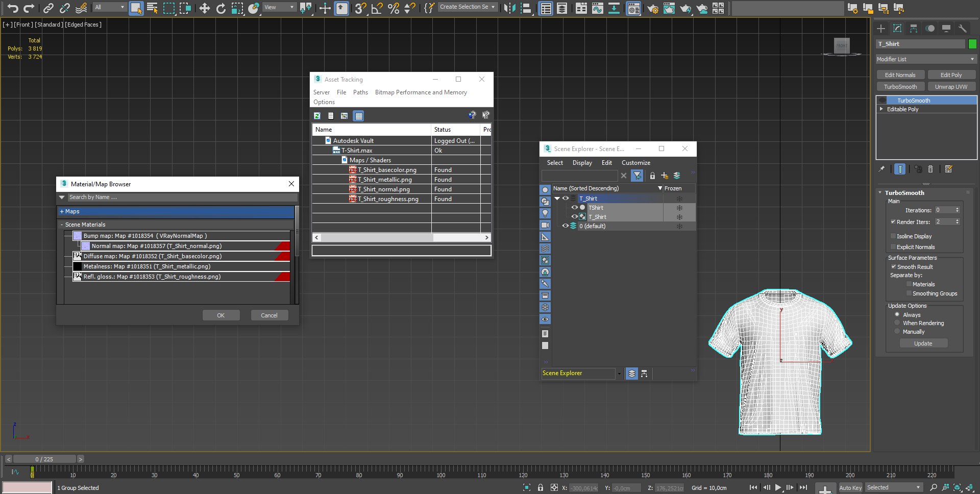The width and height of the screenshot is (980, 494).
Task: Click the lock icon in Scene Explorer
Action: click(x=652, y=176)
